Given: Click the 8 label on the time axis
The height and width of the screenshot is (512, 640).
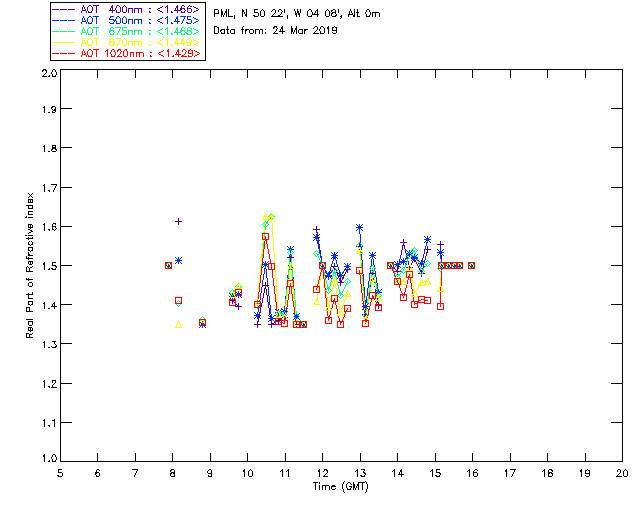Looking at the screenshot, I should click(173, 473).
